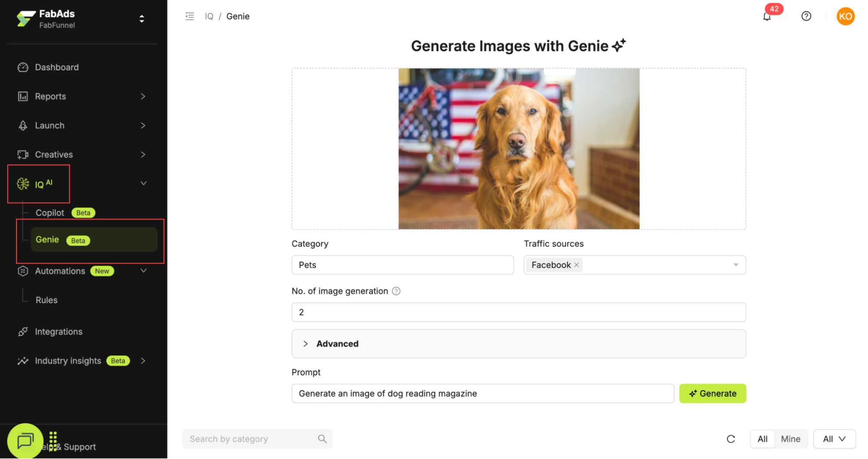Open the All dropdown at bottom right
This screenshot has height=459, width=868.
coord(834,439)
